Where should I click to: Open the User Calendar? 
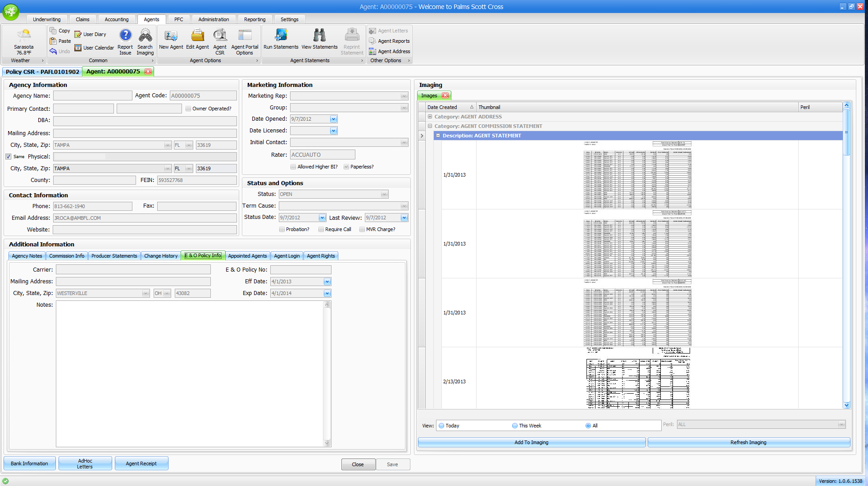(x=94, y=48)
